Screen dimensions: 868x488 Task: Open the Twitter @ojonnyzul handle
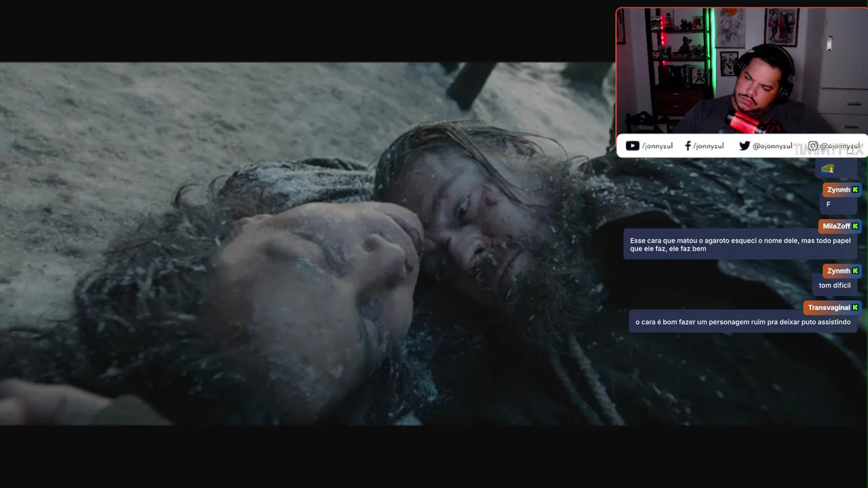[772, 146]
